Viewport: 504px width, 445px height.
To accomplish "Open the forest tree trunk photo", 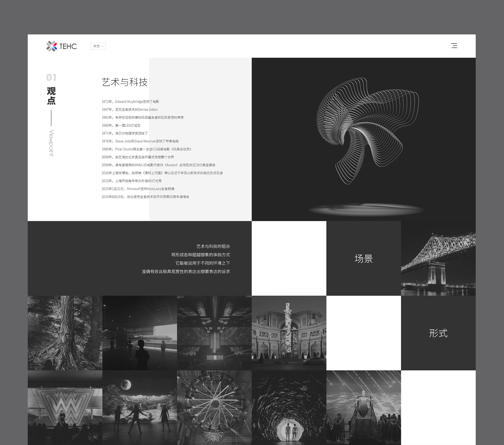I will (x=65, y=333).
